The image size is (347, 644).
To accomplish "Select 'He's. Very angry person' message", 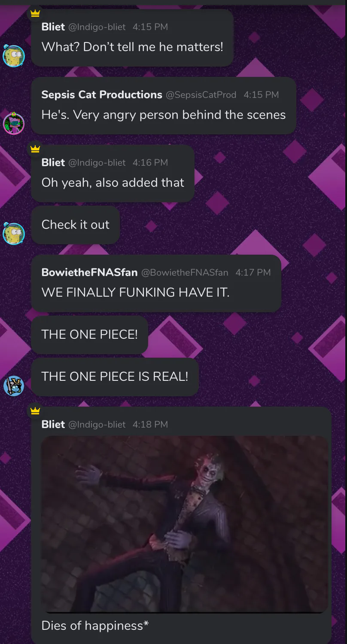I will tap(164, 105).
